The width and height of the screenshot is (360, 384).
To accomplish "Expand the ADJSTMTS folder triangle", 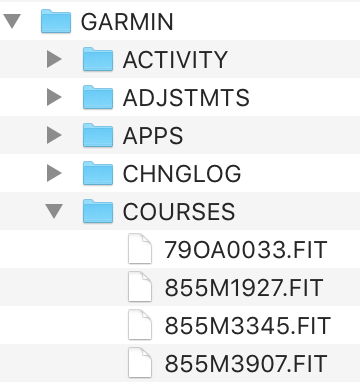I will [x=54, y=97].
